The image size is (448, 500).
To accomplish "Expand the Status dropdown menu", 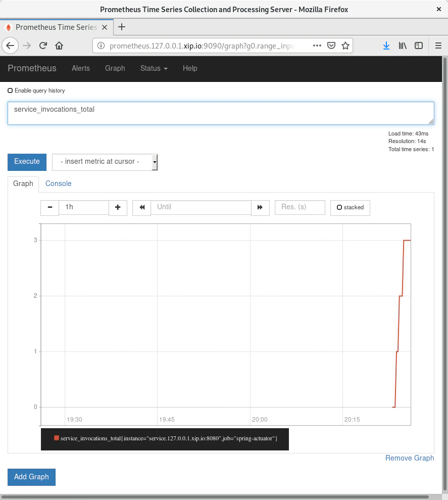I will click(x=154, y=68).
